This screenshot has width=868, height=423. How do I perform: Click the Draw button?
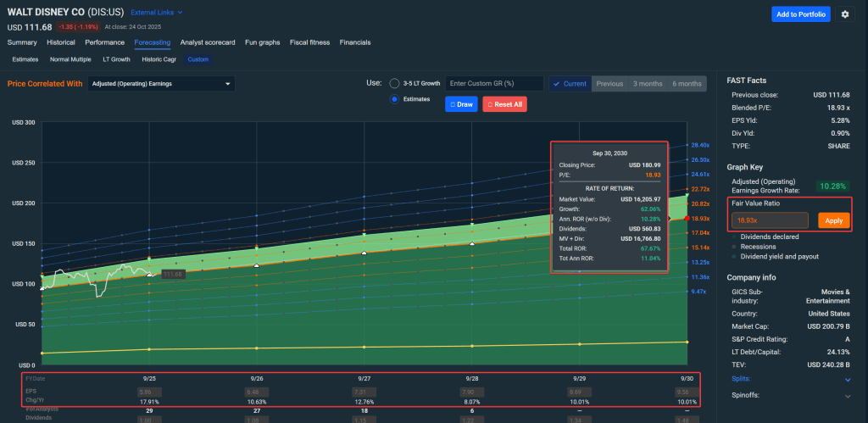(461, 104)
